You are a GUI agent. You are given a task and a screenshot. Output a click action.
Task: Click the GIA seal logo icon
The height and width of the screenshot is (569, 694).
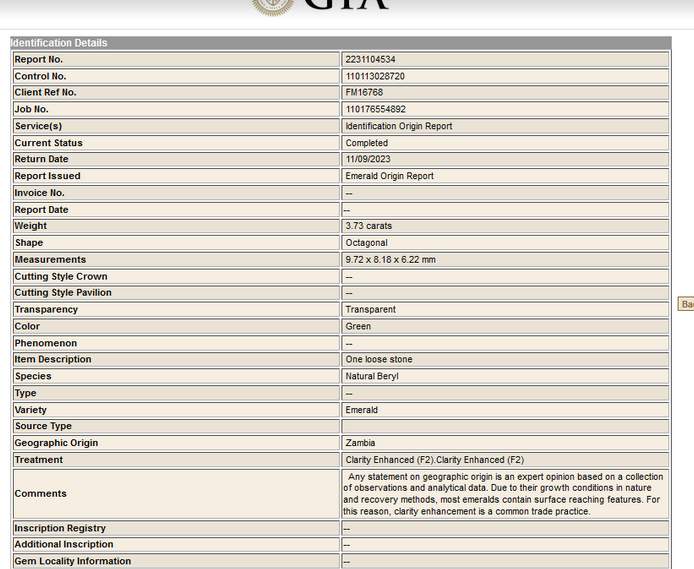click(273, 6)
